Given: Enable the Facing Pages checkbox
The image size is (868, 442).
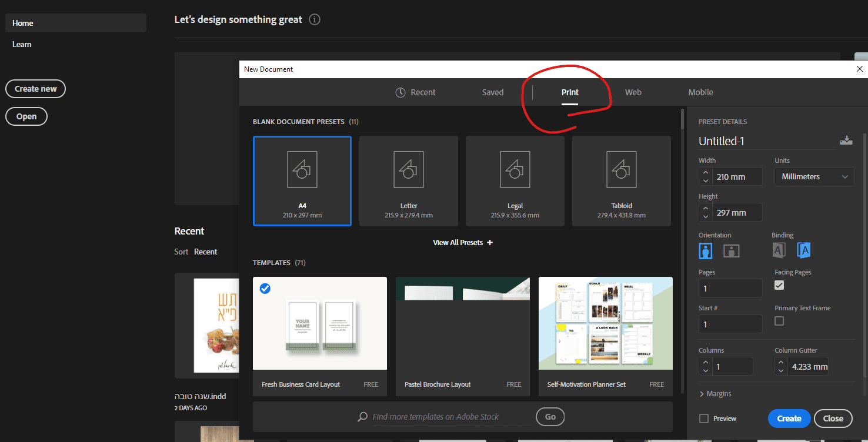Looking at the screenshot, I should point(779,285).
